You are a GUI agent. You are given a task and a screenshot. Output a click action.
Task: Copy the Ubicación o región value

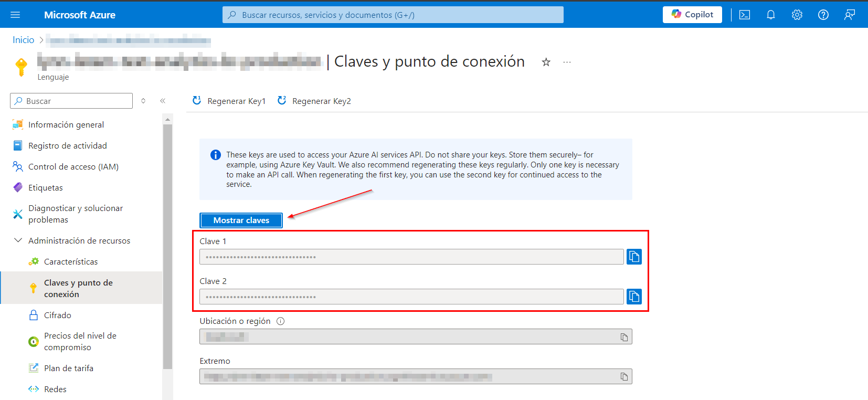624,337
